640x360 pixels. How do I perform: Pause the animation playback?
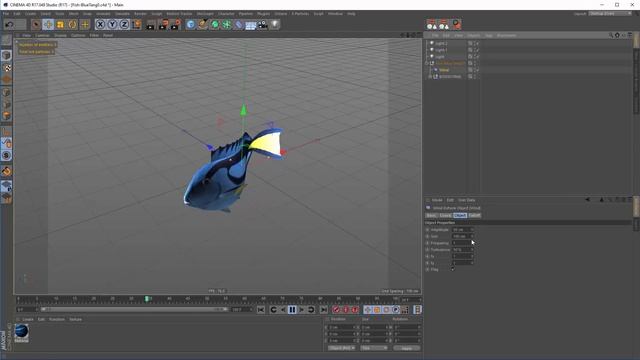(292, 310)
